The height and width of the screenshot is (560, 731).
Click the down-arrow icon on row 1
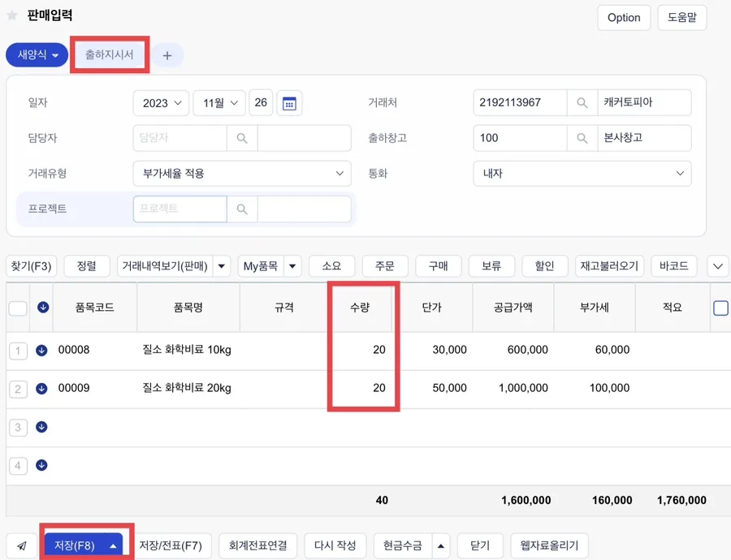pos(41,350)
